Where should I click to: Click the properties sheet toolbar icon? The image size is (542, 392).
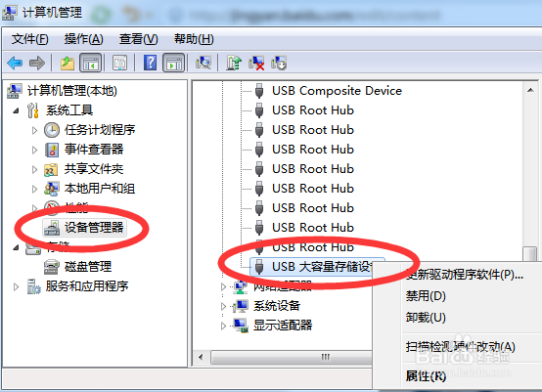click(x=119, y=63)
